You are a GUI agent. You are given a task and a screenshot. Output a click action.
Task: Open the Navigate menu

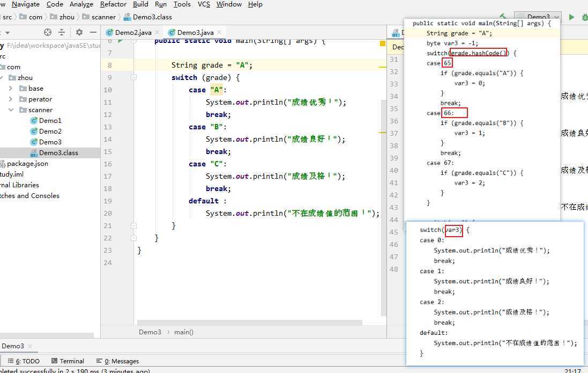[x=26, y=4]
